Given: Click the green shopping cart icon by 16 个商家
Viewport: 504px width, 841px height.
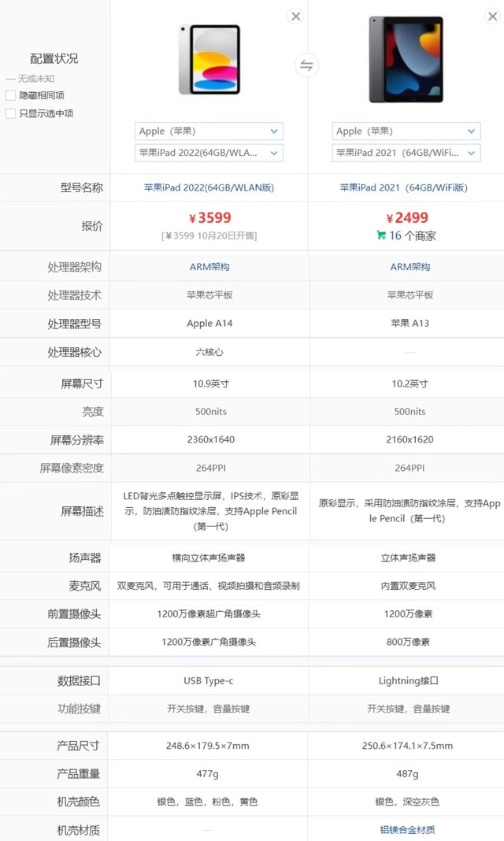Looking at the screenshot, I should click(380, 235).
